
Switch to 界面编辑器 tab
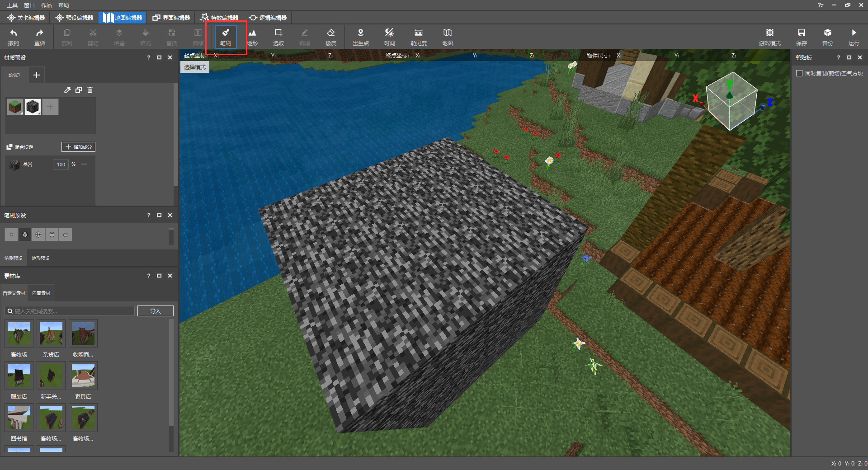click(171, 18)
